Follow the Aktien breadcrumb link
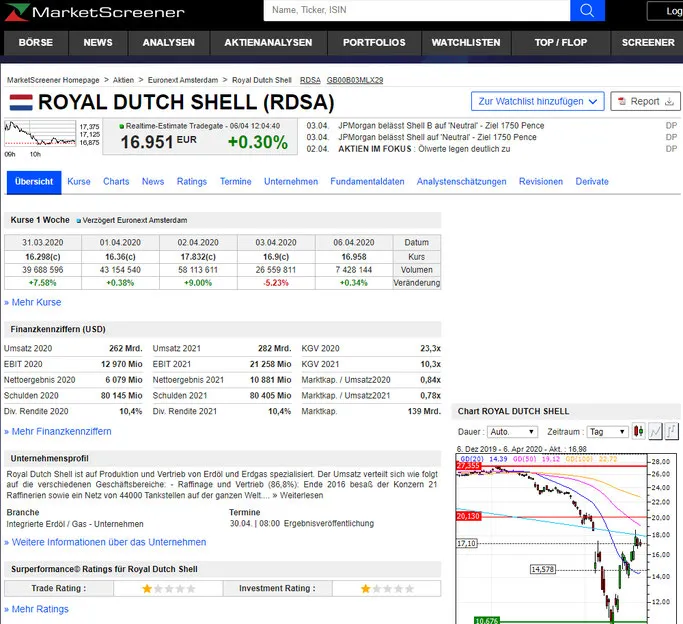The width and height of the screenshot is (683, 624). [x=123, y=80]
